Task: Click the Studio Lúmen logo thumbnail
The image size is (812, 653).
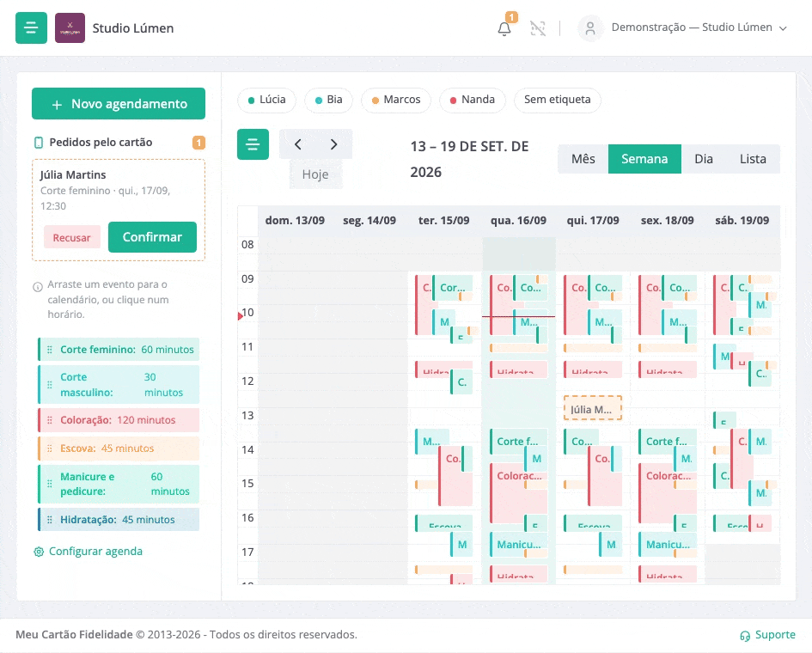Action: (70, 28)
